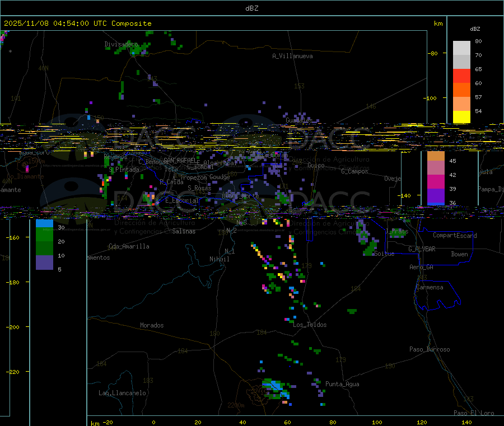Viewport: 504px width, 426px height.
Task: Click the -200 km vertical axis tick
Action: coord(13,327)
